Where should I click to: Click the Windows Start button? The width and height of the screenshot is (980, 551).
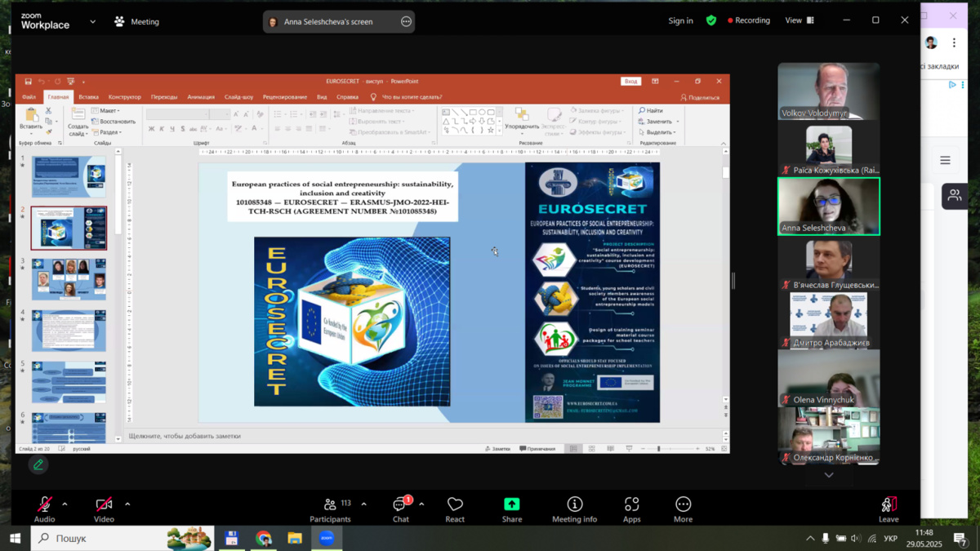[15, 539]
